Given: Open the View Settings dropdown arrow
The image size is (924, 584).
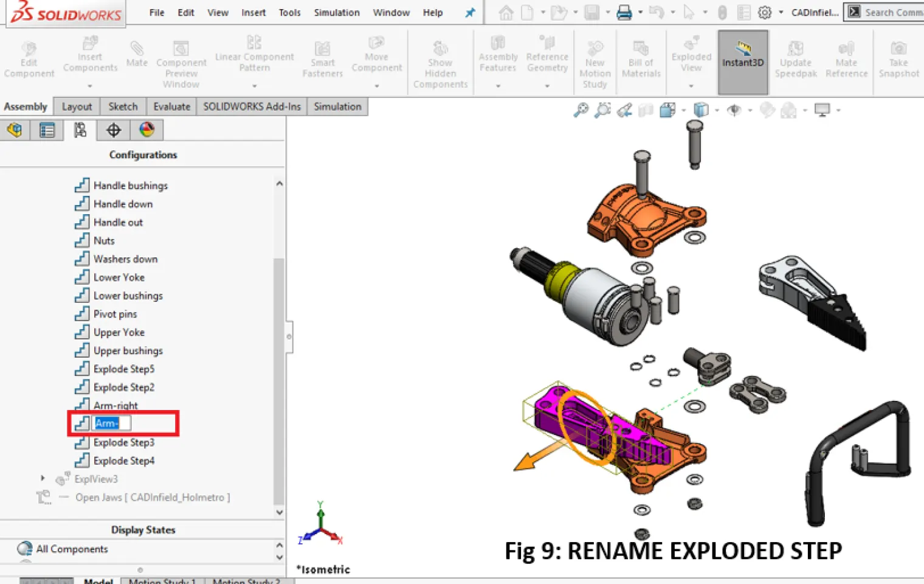Looking at the screenshot, I should tap(838, 111).
